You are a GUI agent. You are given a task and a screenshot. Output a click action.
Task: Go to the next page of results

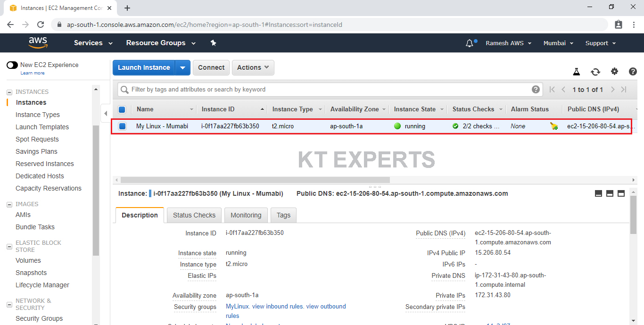tap(612, 90)
